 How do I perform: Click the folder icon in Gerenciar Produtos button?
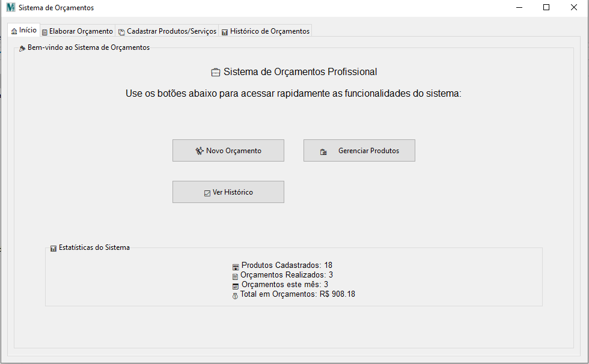click(x=323, y=152)
